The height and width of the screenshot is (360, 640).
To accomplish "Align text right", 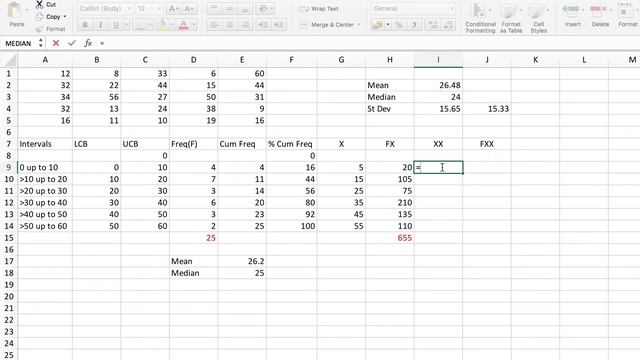I will [x=245, y=25].
